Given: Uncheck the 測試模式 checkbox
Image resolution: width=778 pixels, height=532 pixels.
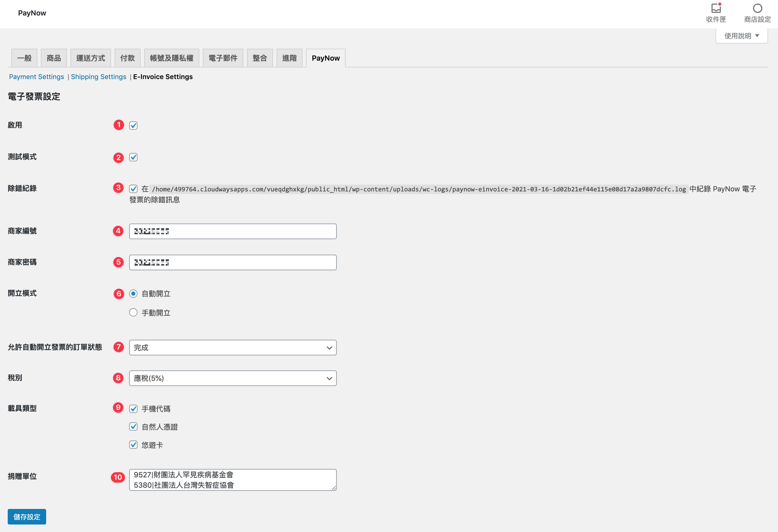Looking at the screenshot, I should point(133,157).
